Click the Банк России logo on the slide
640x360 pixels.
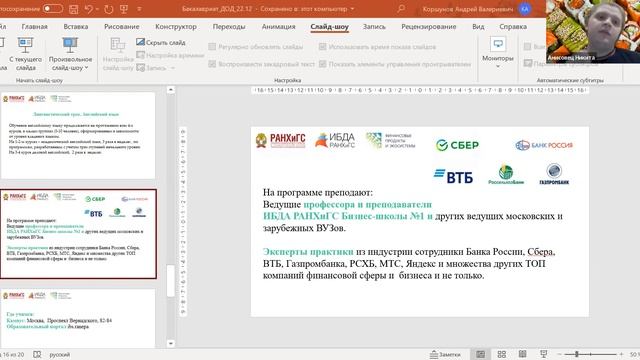(x=544, y=145)
